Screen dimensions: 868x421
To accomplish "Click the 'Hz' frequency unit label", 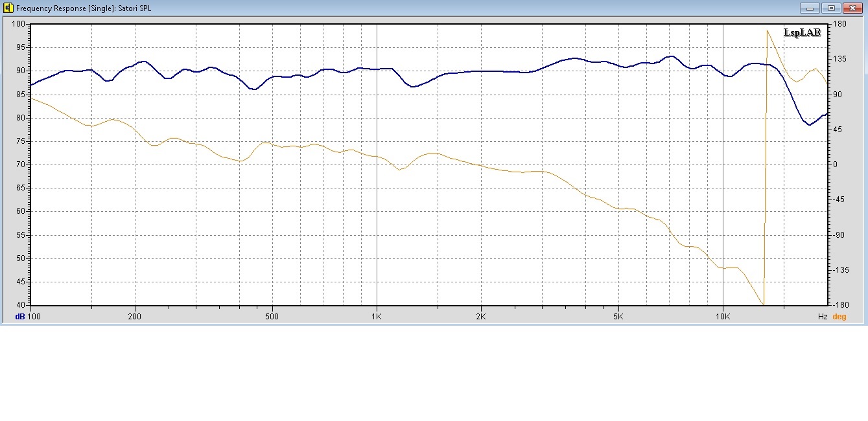I will click(x=822, y=317).
